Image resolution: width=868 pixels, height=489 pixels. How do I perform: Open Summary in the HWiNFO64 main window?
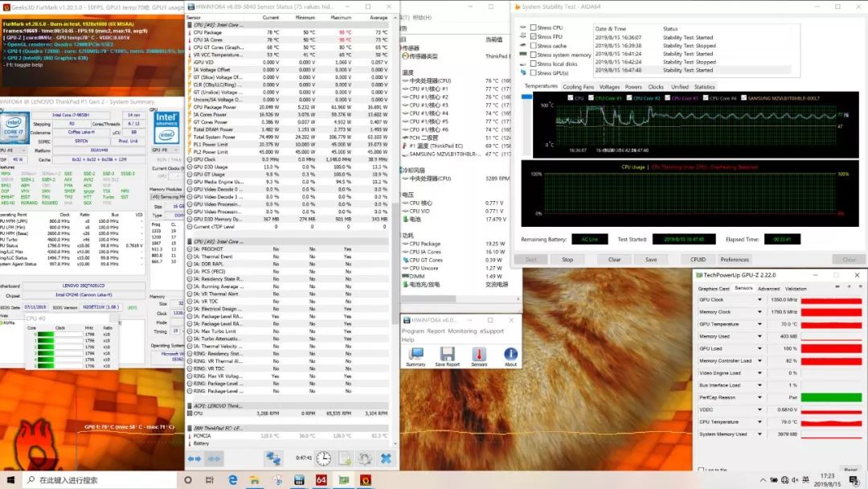click(x=416, y=356)
